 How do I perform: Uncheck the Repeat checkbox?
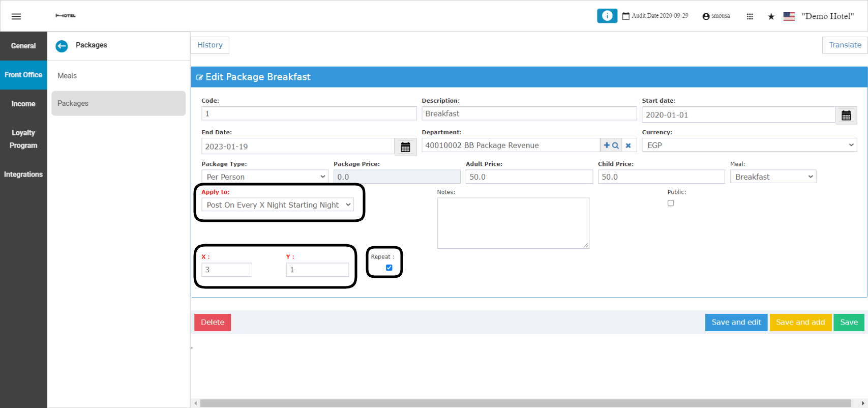[x=389, y=268]
